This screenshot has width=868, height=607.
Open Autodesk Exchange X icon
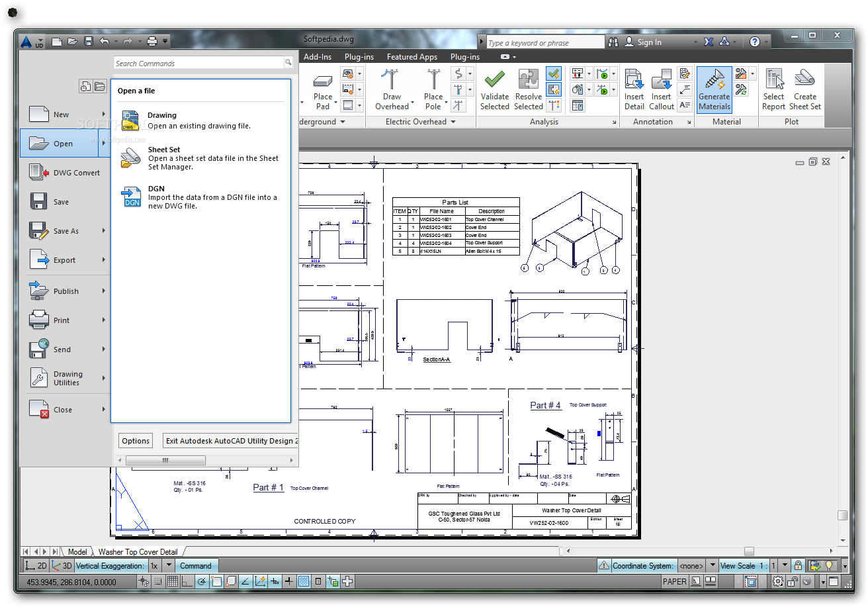coord(709,42)
